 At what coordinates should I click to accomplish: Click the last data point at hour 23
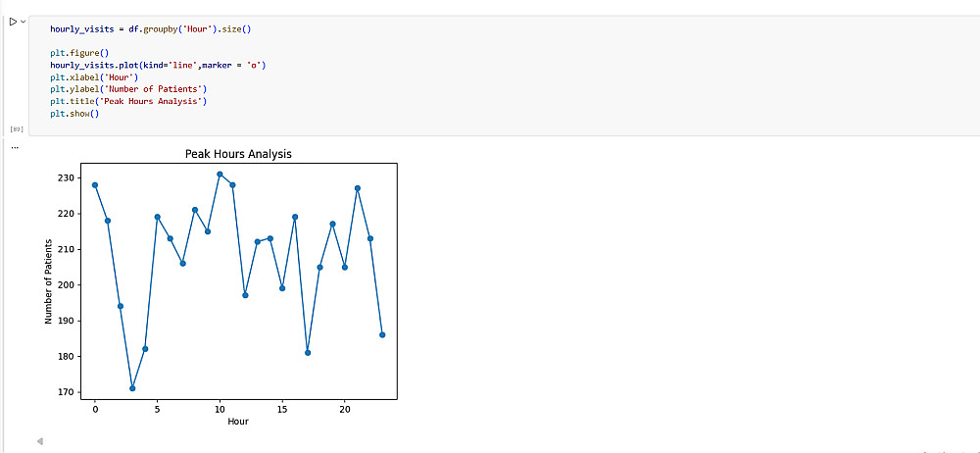click(382, 335)
